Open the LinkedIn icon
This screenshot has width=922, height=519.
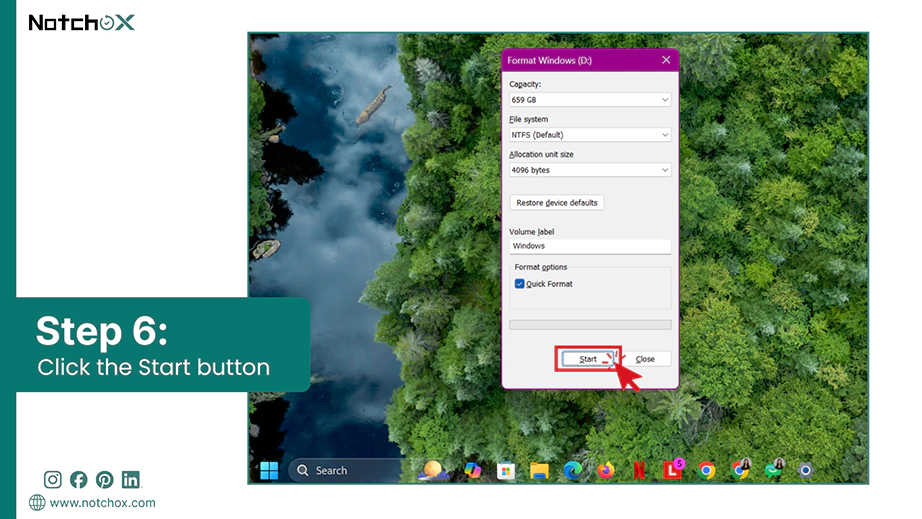click(131, 480)
